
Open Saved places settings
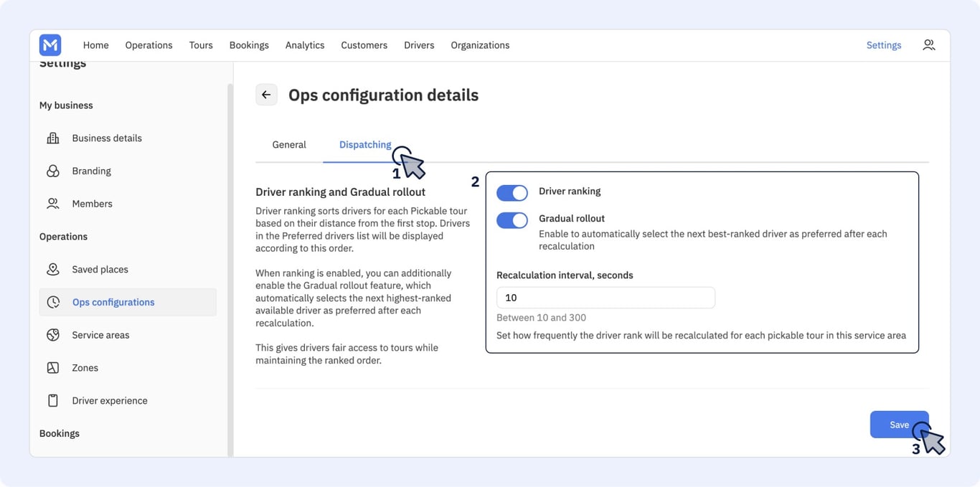tap(128, 269)
